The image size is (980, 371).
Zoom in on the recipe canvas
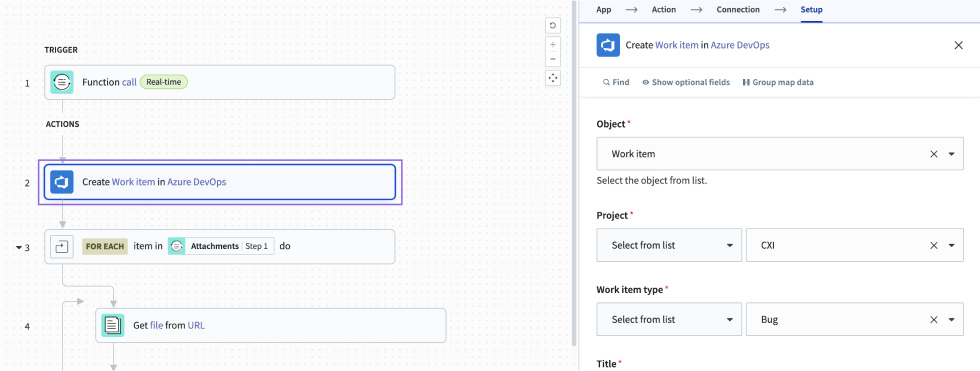553,45
